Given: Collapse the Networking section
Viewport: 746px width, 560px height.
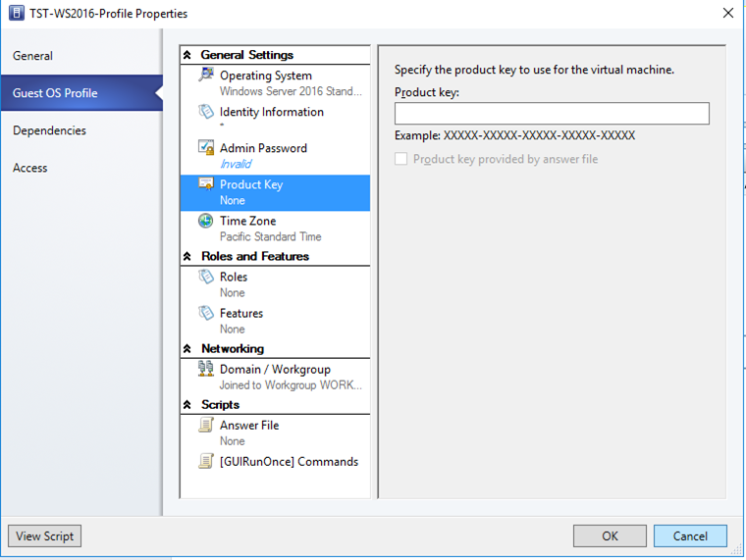Looking at the screenshot, I should click(x=187, y=348).
